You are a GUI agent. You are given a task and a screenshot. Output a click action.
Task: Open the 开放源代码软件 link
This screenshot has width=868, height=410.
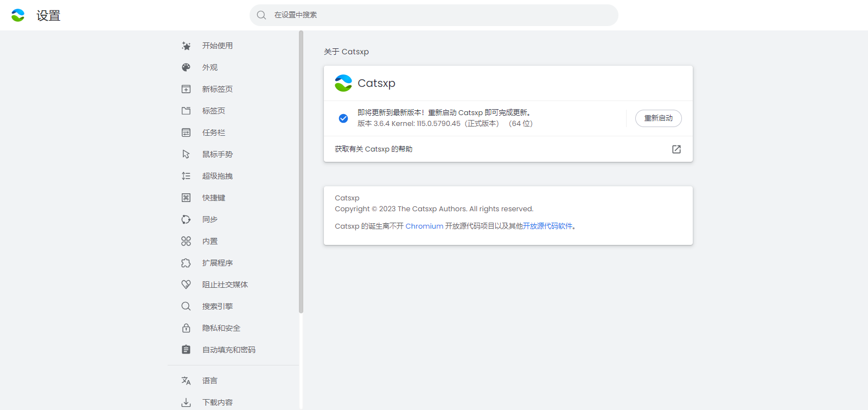547,226
